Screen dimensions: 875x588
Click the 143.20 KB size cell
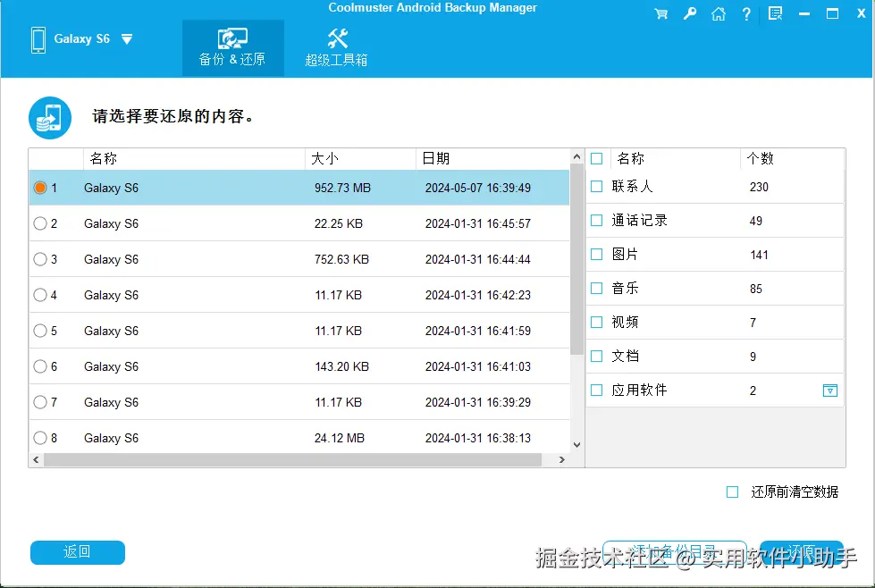pos(341,366)
